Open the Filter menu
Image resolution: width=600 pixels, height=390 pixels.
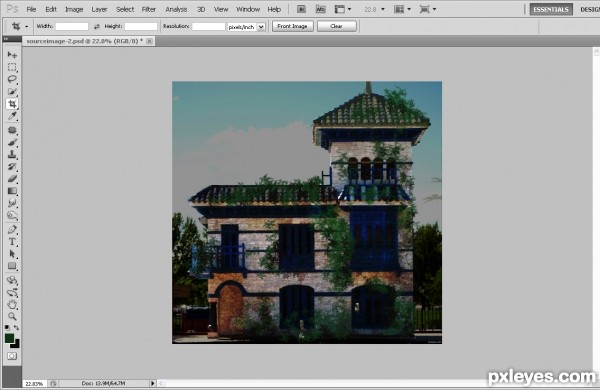click(149, 9)
